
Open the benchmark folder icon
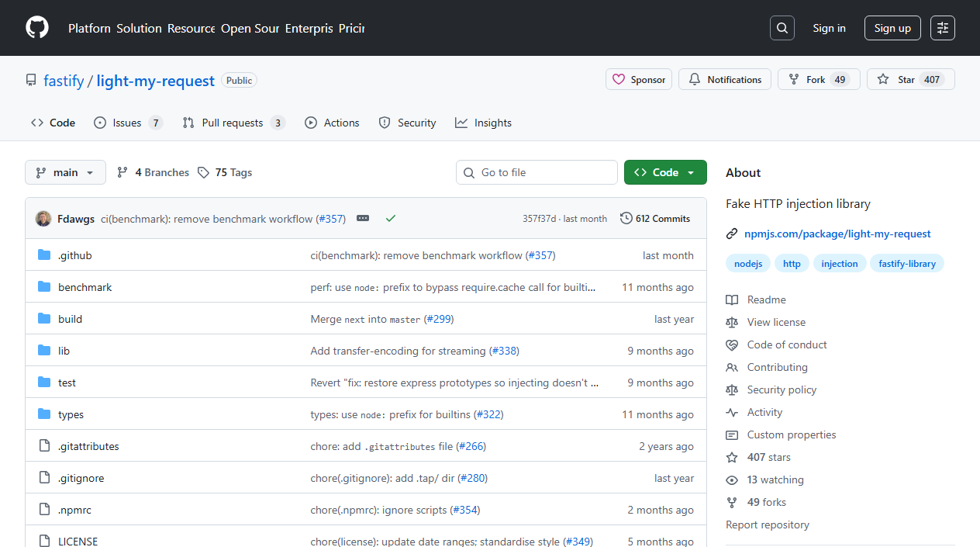point(44,287)
